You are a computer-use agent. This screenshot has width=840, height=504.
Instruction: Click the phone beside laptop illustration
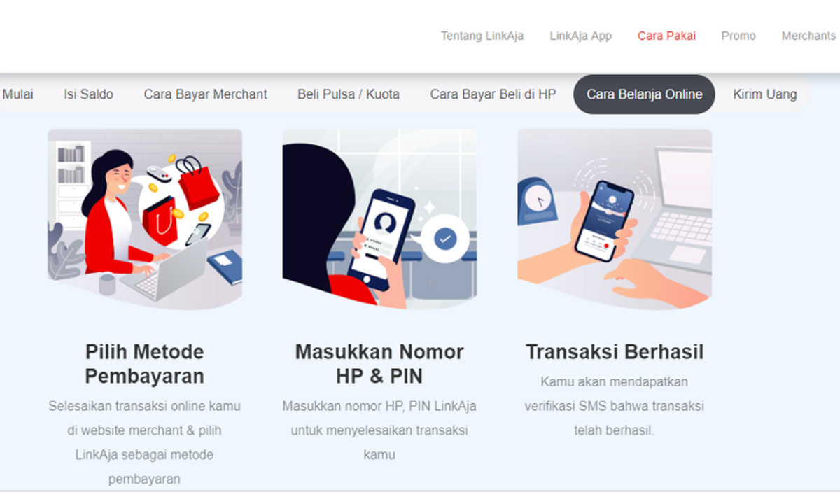coord(615,219)
